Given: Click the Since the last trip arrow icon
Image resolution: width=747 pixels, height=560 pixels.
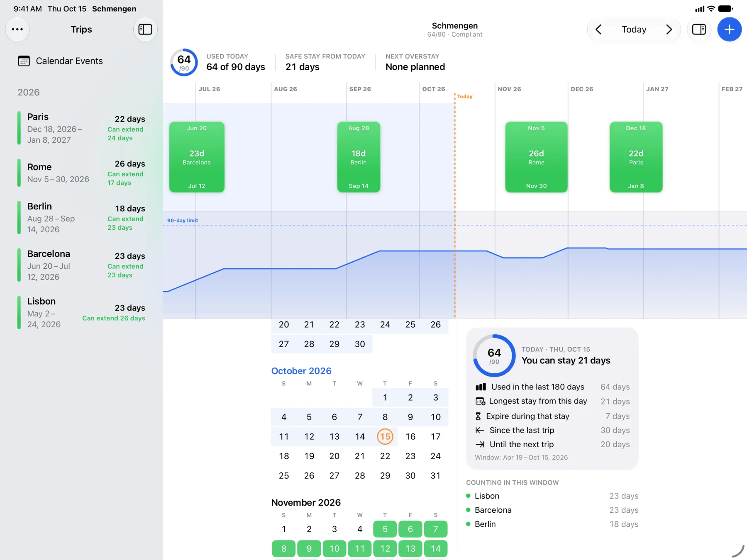Looking at the screenshot, I should (x=480, y=430).
